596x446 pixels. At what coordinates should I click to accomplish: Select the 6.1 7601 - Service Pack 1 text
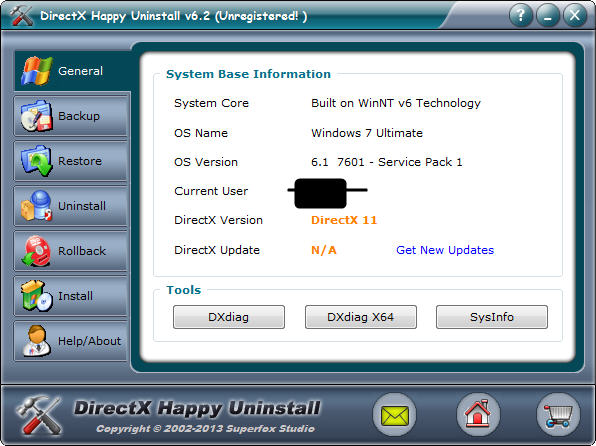tap(387, 162)
